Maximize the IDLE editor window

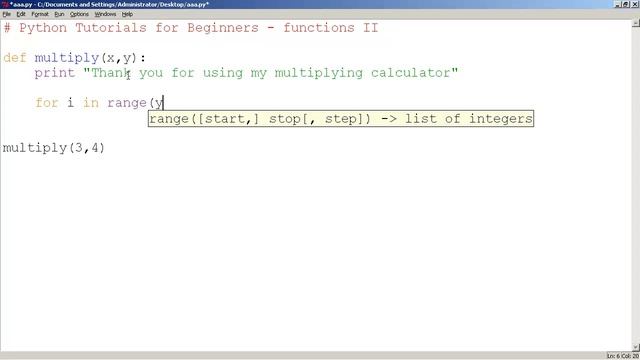[x=626, y=4]
